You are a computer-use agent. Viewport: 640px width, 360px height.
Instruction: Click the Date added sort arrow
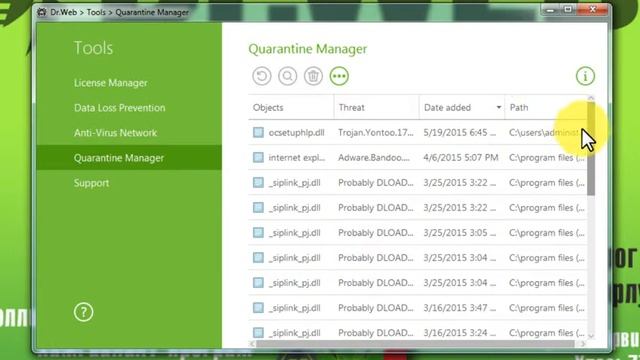pos(498,107)
